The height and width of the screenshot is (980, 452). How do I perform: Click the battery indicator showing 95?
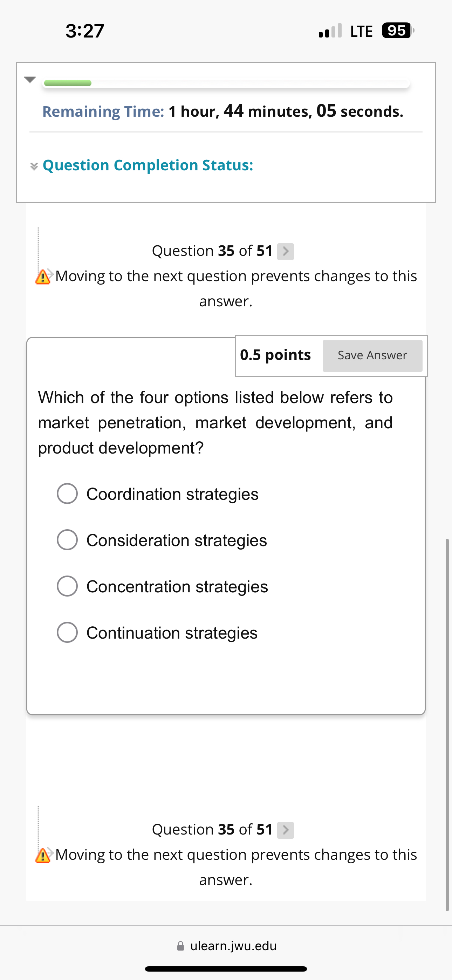[396, 30]
